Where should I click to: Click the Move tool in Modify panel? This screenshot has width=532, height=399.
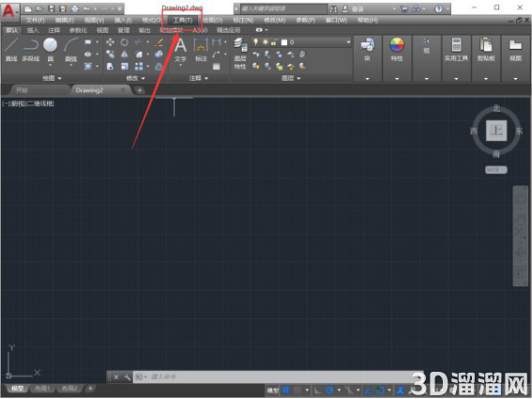111,42
